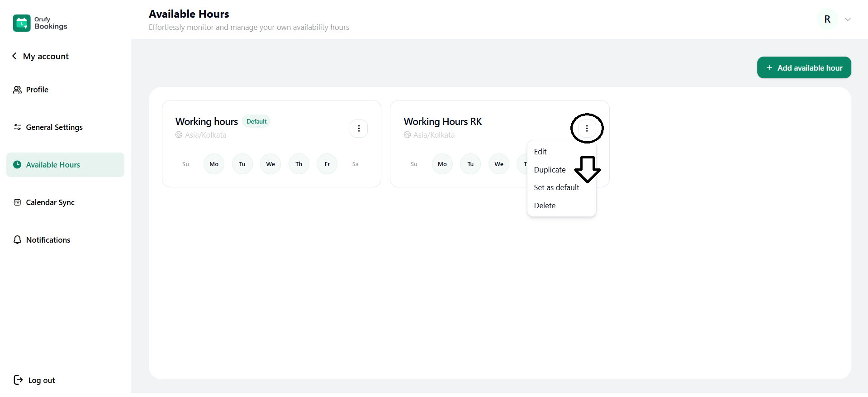Open Notifications from the sidebar
This screenshot has width=868, height=397.
point(48,240)
